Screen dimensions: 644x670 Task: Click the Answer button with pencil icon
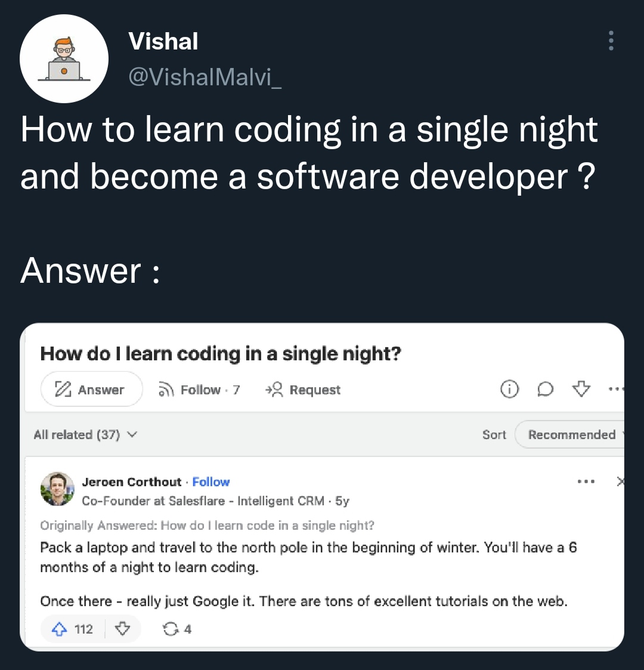(91, 390)
